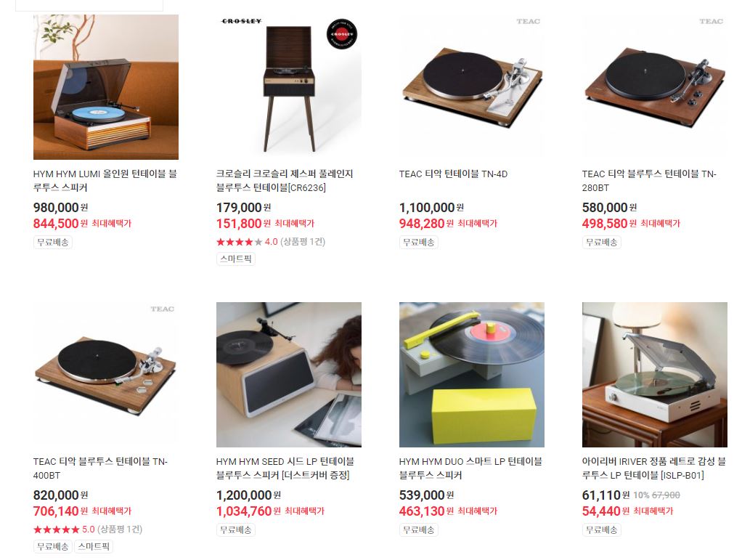Click TEAC TN-280BT 블루투스 턴테이블 title
This screenshot has width=742, height=560.
point(649,181)
